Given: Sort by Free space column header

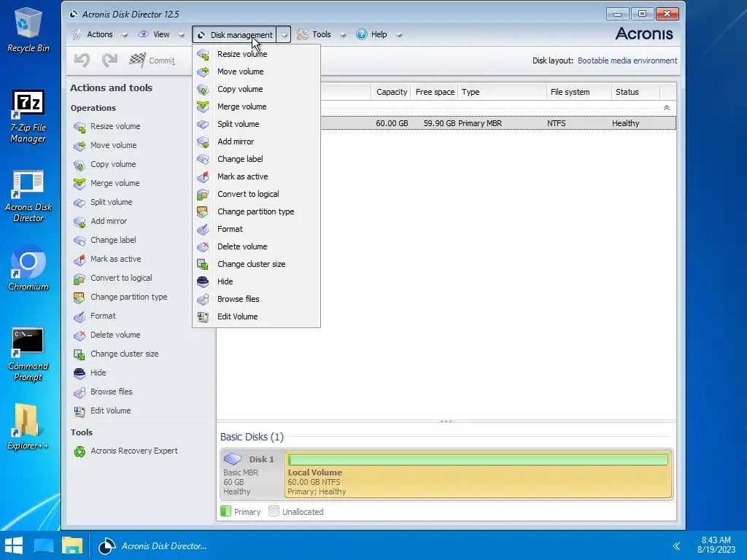Looking at the screenshot, I should (435, 92).
